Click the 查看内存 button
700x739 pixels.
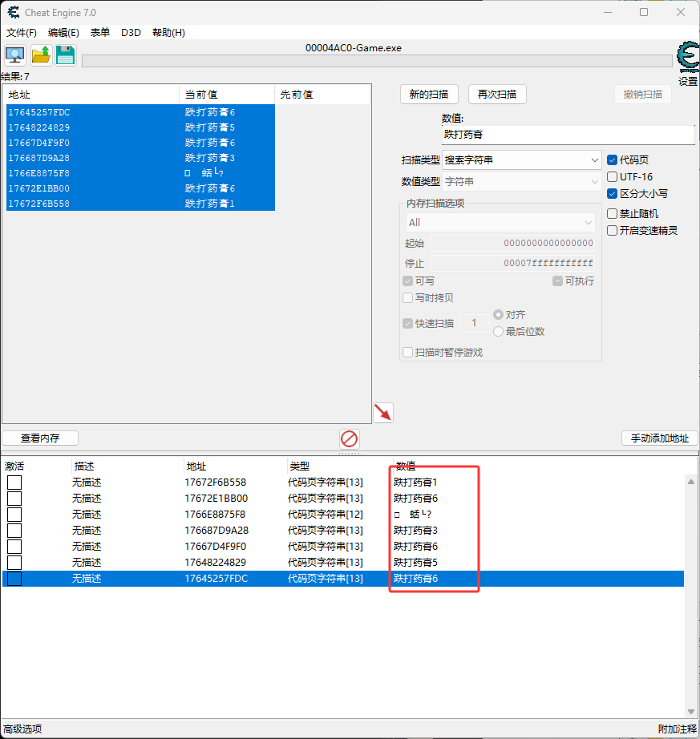pos(40,438)
